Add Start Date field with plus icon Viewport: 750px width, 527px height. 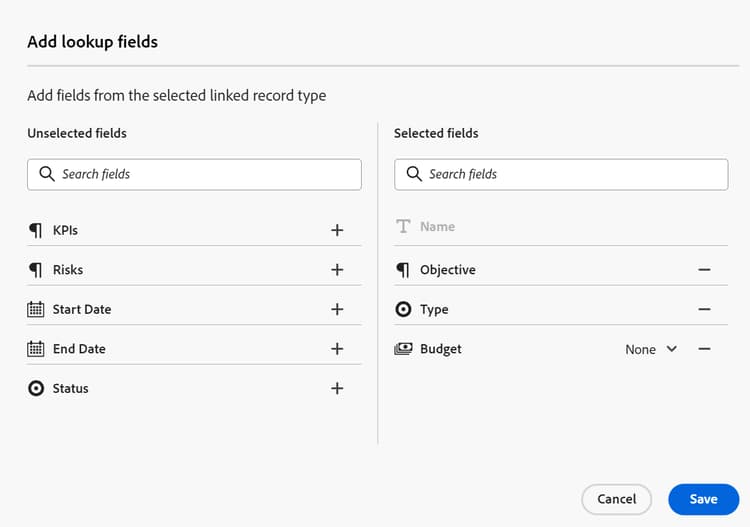337,309
